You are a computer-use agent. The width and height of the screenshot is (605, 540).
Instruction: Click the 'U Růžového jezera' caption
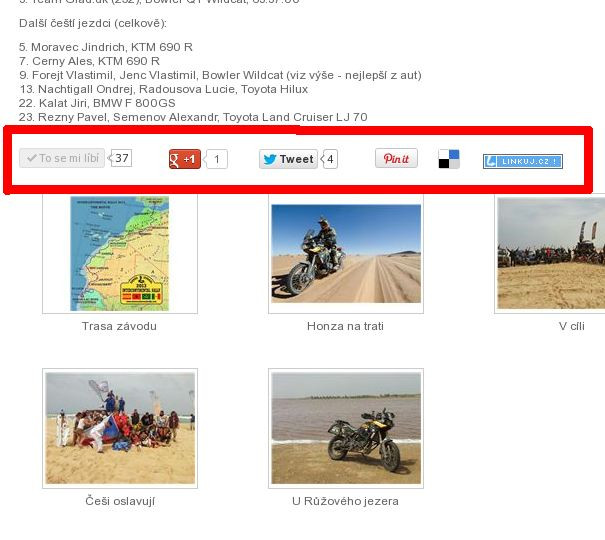pyautogui.click(x=345, y=501)
